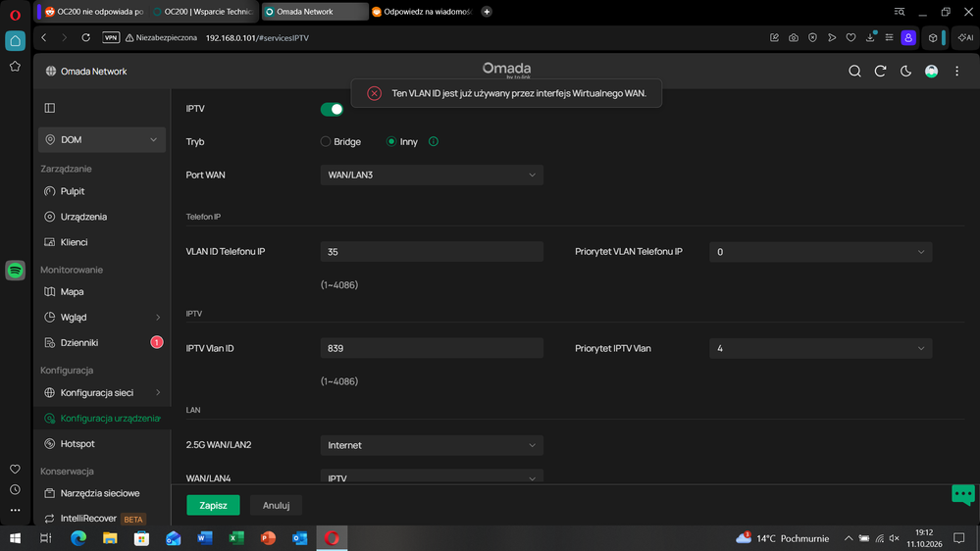Open Excel from taskbar
This screenshot has width=980, height=551.
236,538
